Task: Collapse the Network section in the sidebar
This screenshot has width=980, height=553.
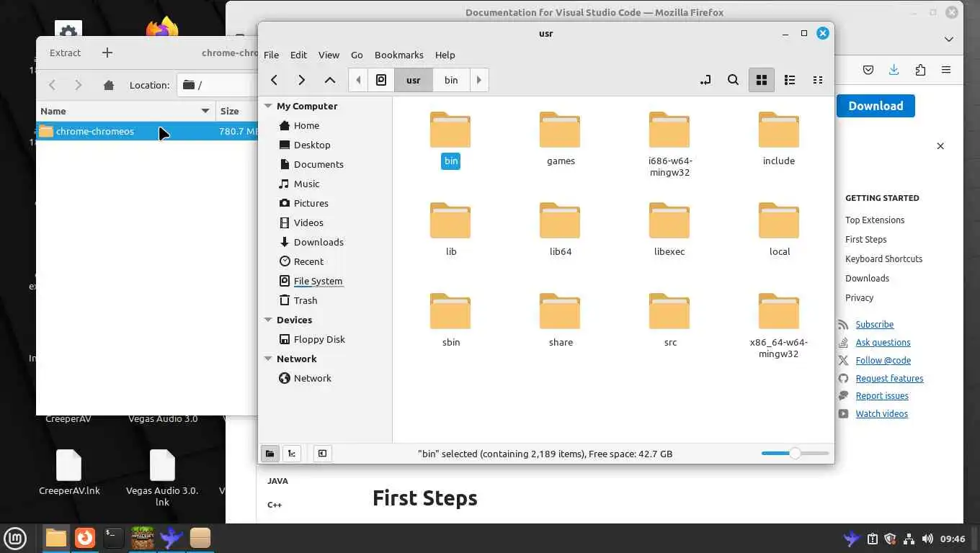Action: point(268,359)
